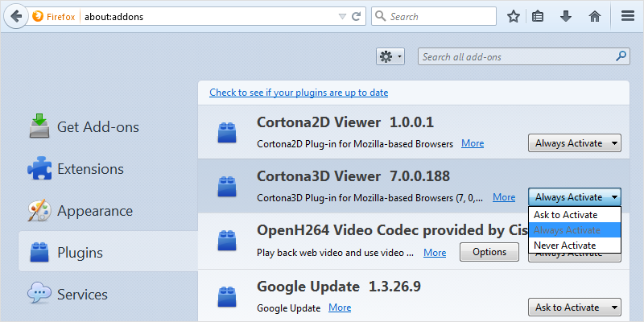Open the hamburger menu button

click(628, 16)
